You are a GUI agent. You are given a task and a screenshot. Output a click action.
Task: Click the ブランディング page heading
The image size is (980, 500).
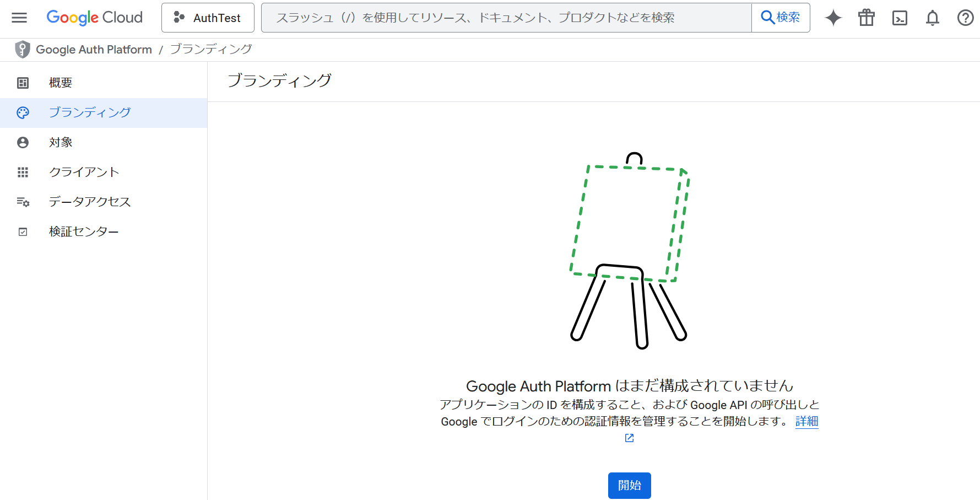click(279, 80)
